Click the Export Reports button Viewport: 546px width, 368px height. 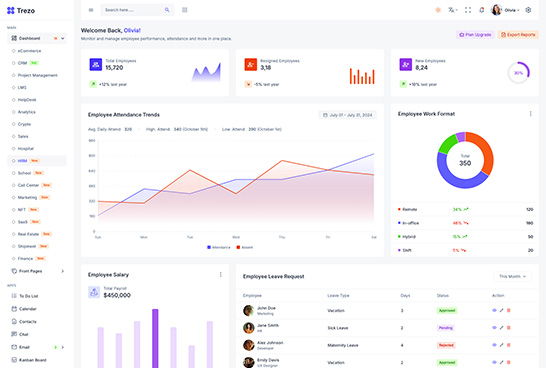(518, 35)
